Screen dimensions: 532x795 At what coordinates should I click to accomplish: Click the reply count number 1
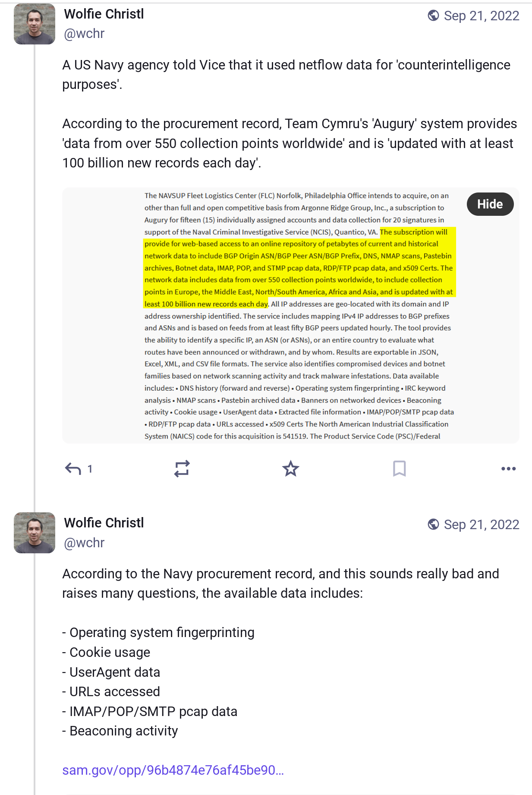click(90, 469)
